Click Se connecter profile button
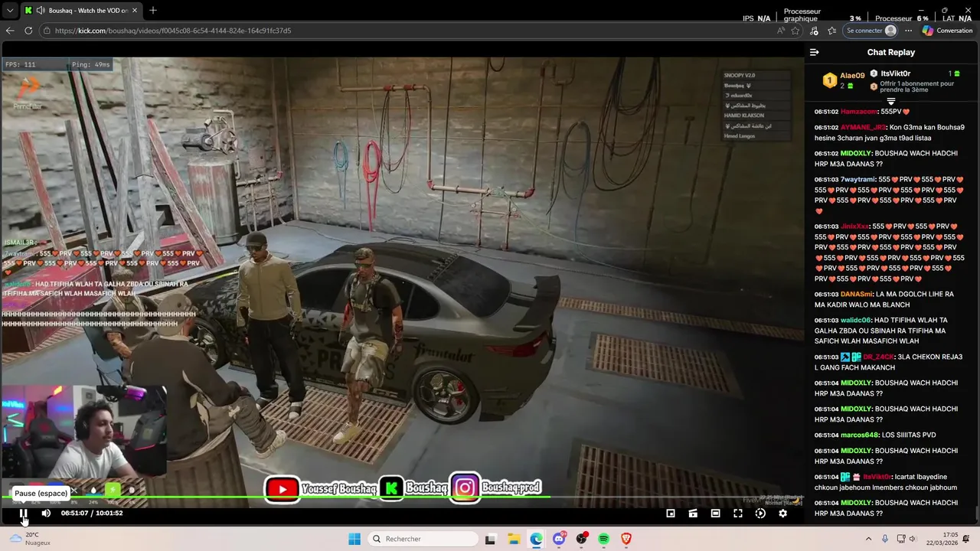Image resolution: width=980 pixels, height=551 pixels. pyautogui.click(x=871, y=31)
